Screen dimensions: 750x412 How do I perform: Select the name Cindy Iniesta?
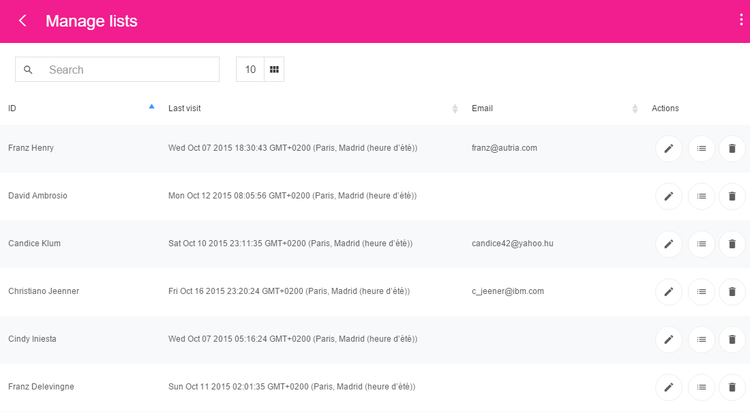32,339
